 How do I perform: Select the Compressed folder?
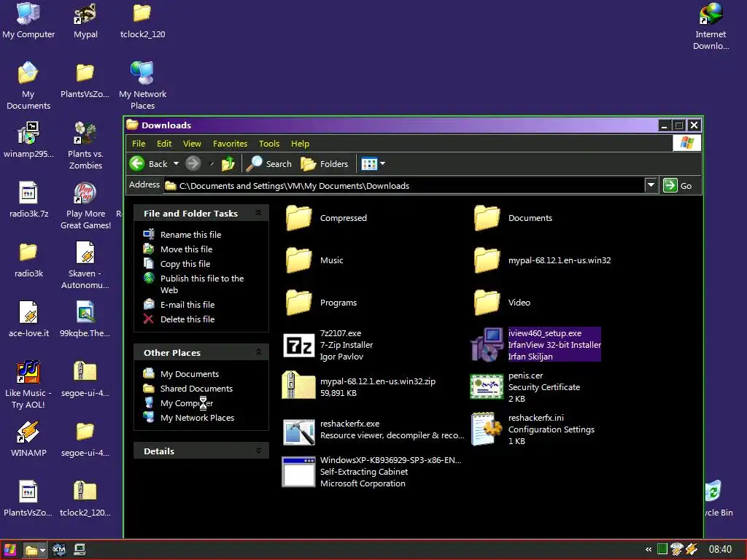(x=326, y=218)
